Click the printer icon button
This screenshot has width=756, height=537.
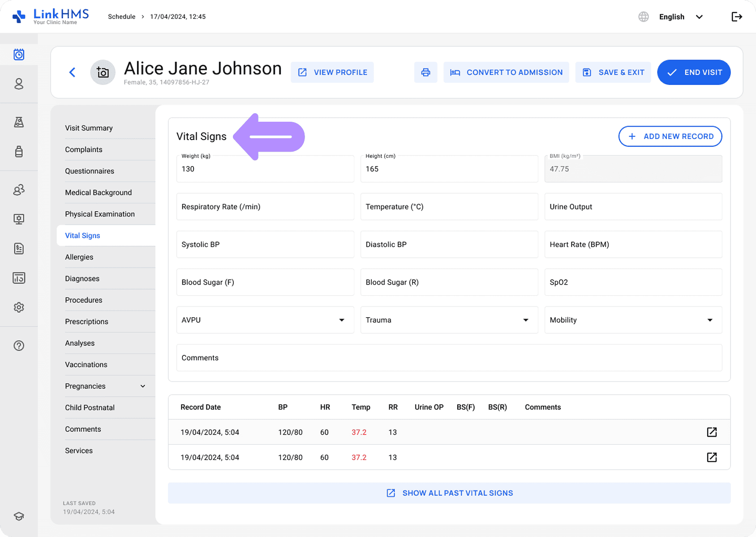click(425, 72)
